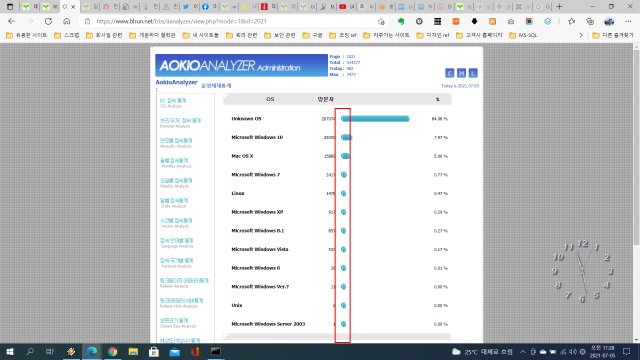640x360 pixels.
Task: Click the blue L button in header
Action: (x=473, y=73)
